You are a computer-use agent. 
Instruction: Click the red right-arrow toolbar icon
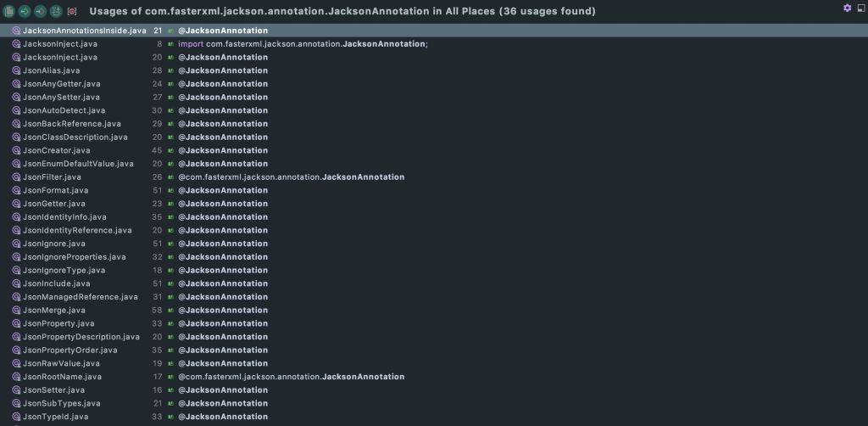[x=40, y=10]
